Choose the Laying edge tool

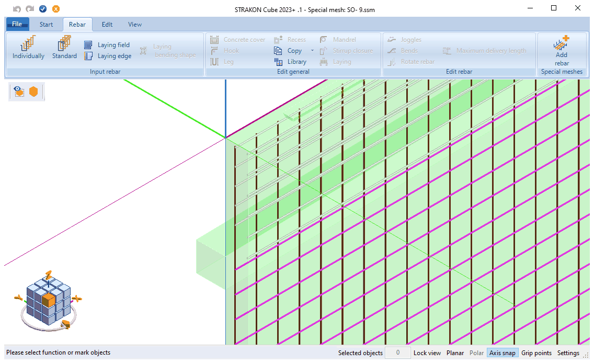(x=108, y=56)
